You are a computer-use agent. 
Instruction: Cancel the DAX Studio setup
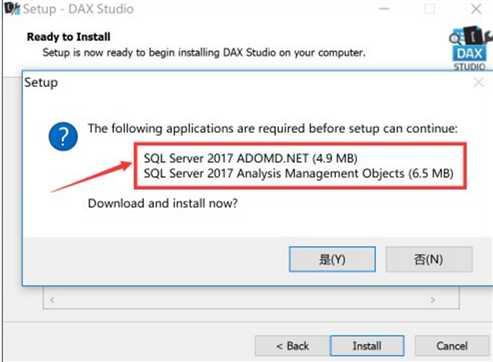tap(452, 346)
